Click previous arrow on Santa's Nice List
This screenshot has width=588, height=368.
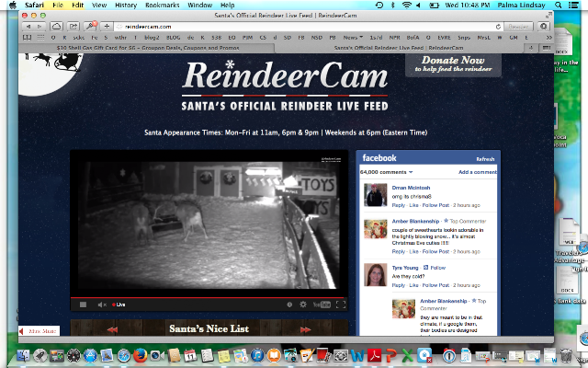coord(112,329)
